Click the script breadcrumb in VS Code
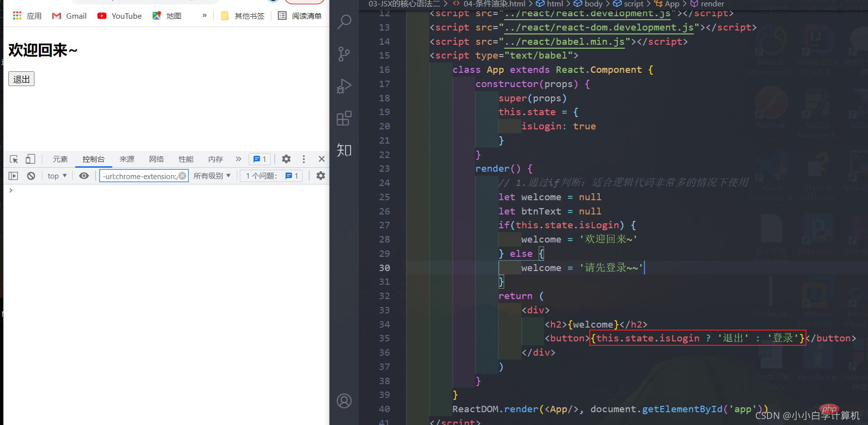The height and width of the screenshot is (425, 868). [x=629, y=4]
